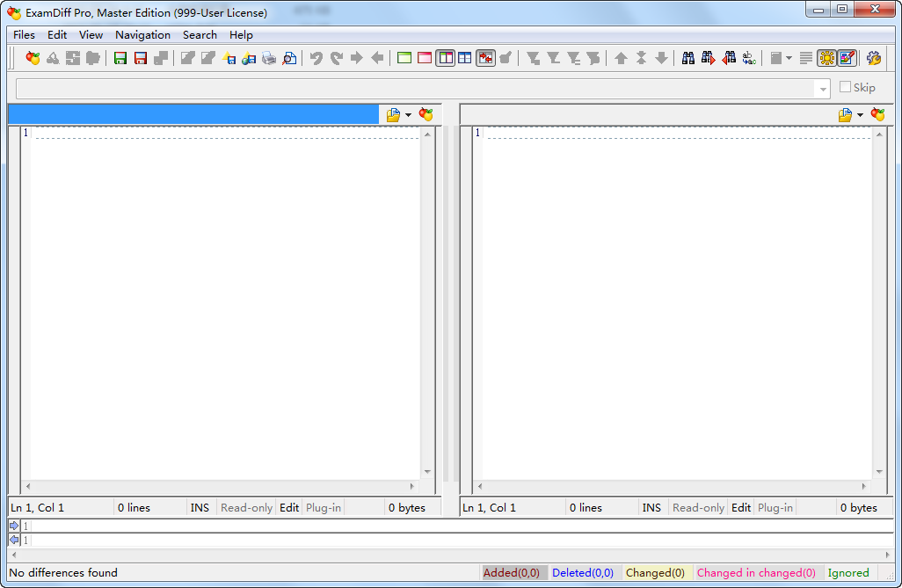Toggle synchronized scrolling red-arrows icon
902x588 pixels.
click(486, 58)
